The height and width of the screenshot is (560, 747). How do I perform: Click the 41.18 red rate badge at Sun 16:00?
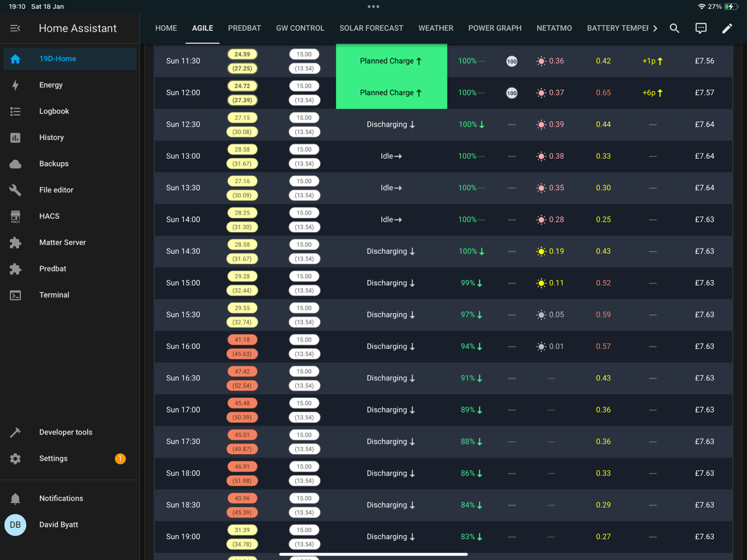coord(242,339)
